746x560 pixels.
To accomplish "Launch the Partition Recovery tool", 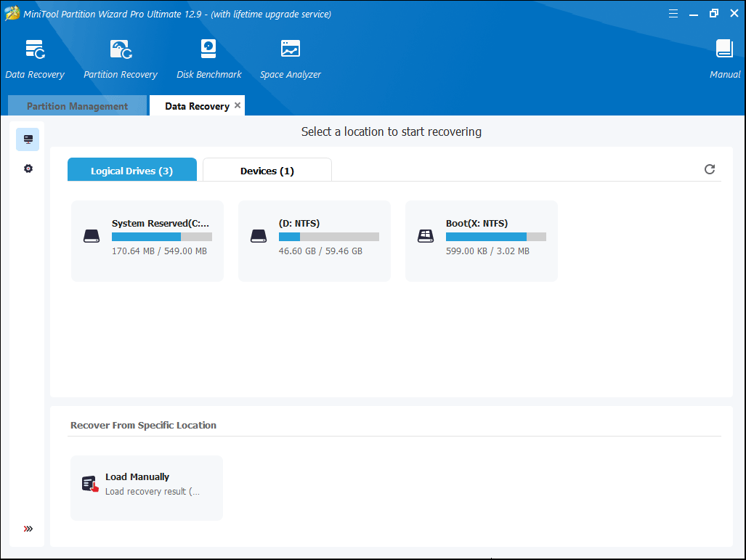I will tap(121, 59).
